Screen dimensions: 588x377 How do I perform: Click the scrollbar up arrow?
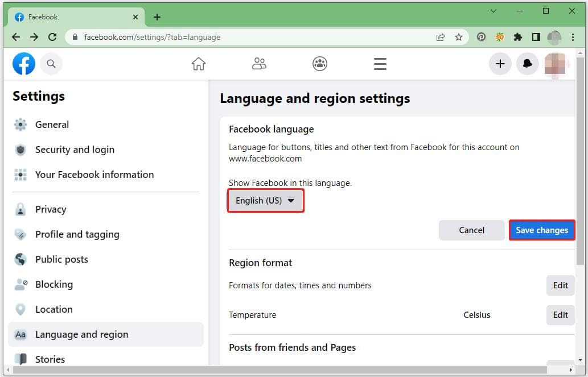[580, 53]
